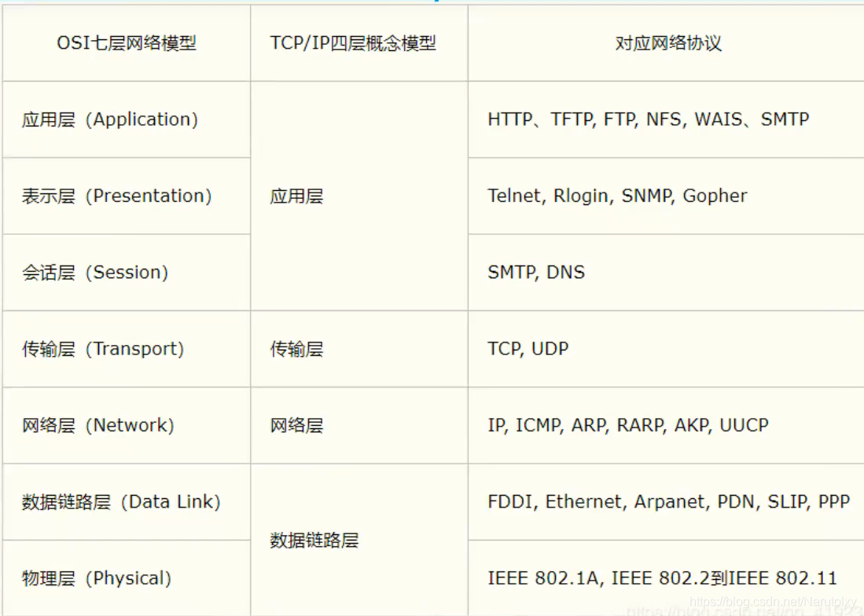Select 传输层 in the TCP/IP column
The image size is (864, 616).
359,349
